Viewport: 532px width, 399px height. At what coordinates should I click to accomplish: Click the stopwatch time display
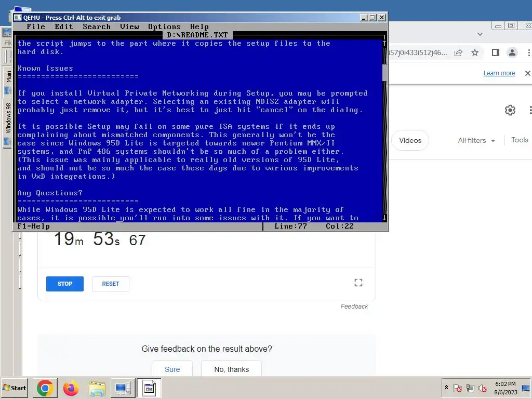[100, 240]
